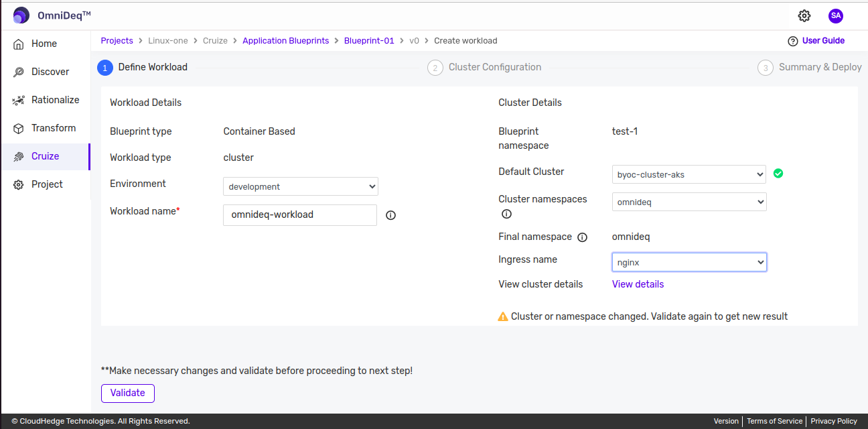Click step 3 circle of wizard
868x429 pixels.
766,68
